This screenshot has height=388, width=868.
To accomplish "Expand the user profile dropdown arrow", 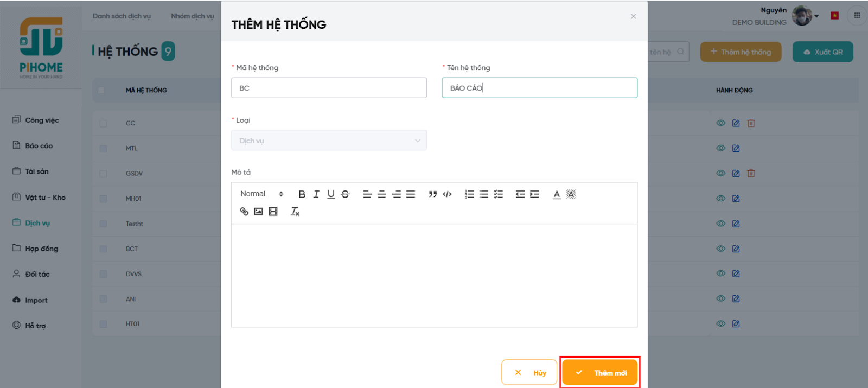I will [816, 16].
